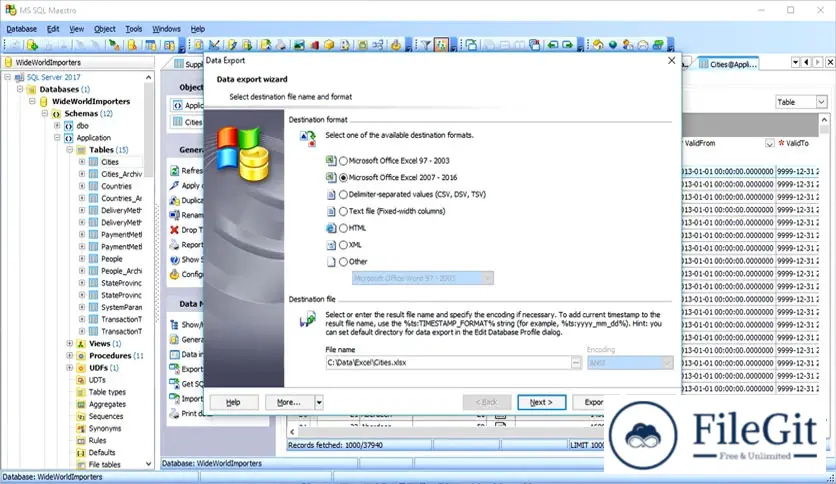Select Microsoft Office Excel 97 - 2003 format
Viewport: 836px width, 484px height.
(343, 160)
